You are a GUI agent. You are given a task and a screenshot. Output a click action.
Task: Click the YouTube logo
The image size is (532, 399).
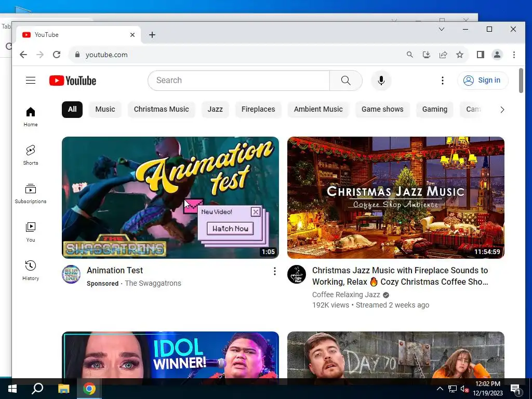[x=73, y=81]
